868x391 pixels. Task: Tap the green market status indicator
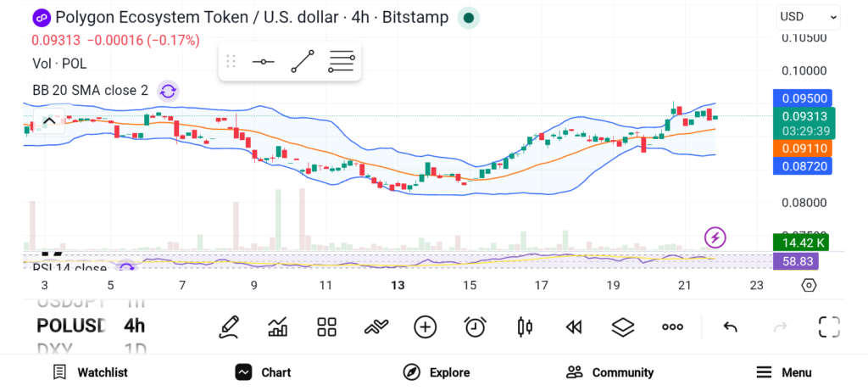pos(468,18)
